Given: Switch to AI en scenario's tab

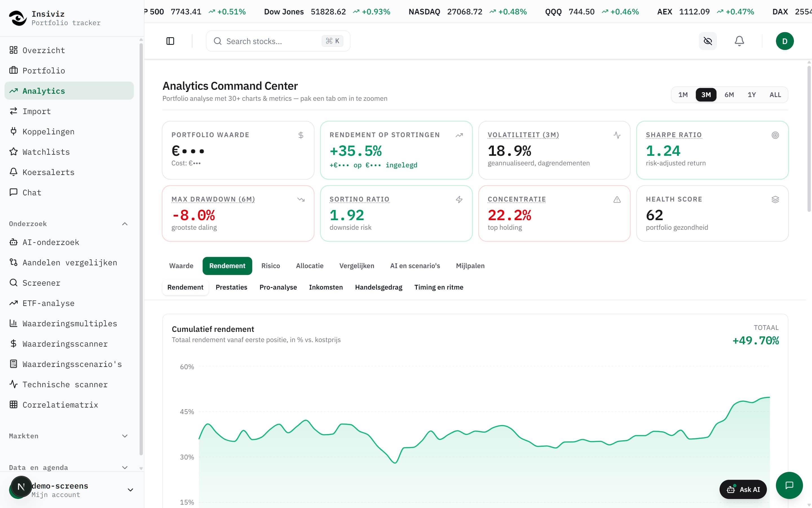Looking at the screenshot, I should click(x=415, y=266).
